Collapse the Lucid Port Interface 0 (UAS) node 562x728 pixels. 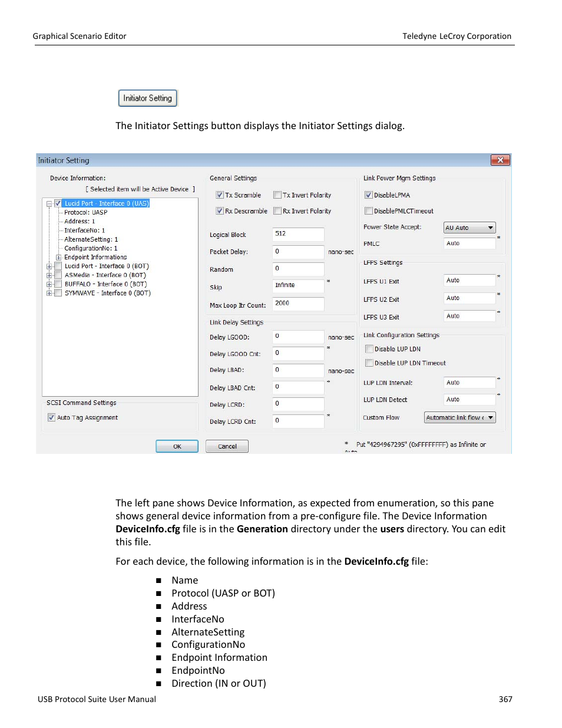click(x=49, y=204)
